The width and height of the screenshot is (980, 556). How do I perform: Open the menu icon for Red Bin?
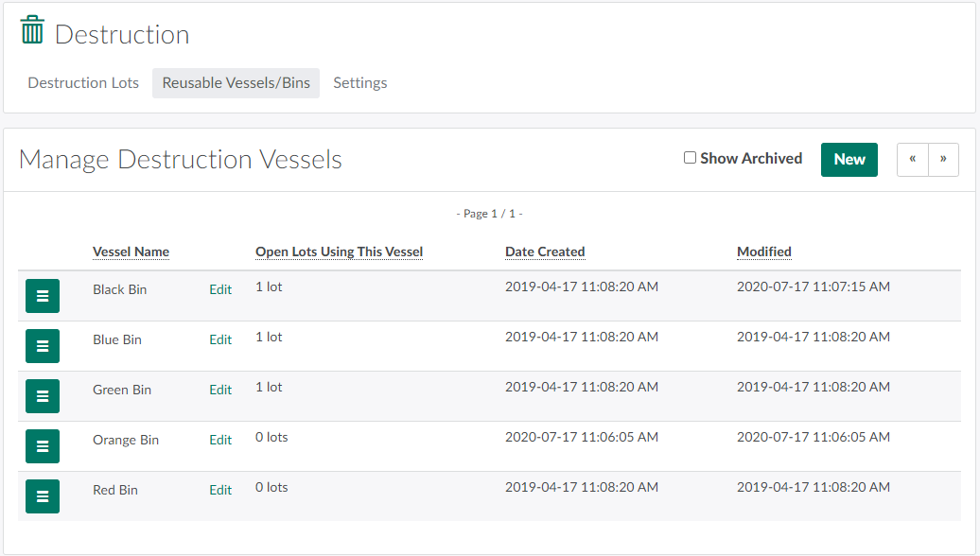pos(43,496)
